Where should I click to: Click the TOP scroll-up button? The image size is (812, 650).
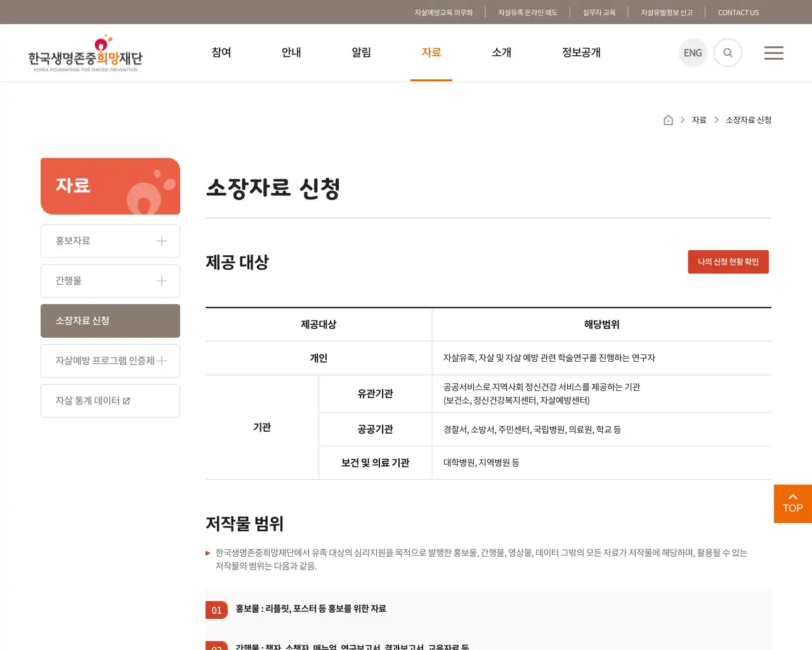pos(792,503)
